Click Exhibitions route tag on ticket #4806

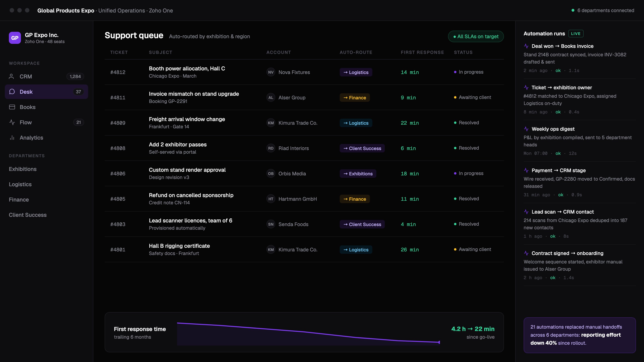click(x=358, y=173)
